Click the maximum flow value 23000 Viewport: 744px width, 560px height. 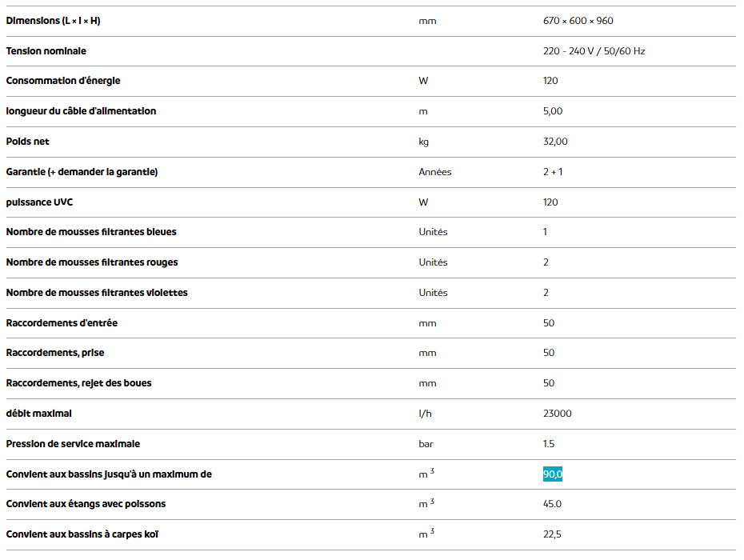tap(557, 414)
